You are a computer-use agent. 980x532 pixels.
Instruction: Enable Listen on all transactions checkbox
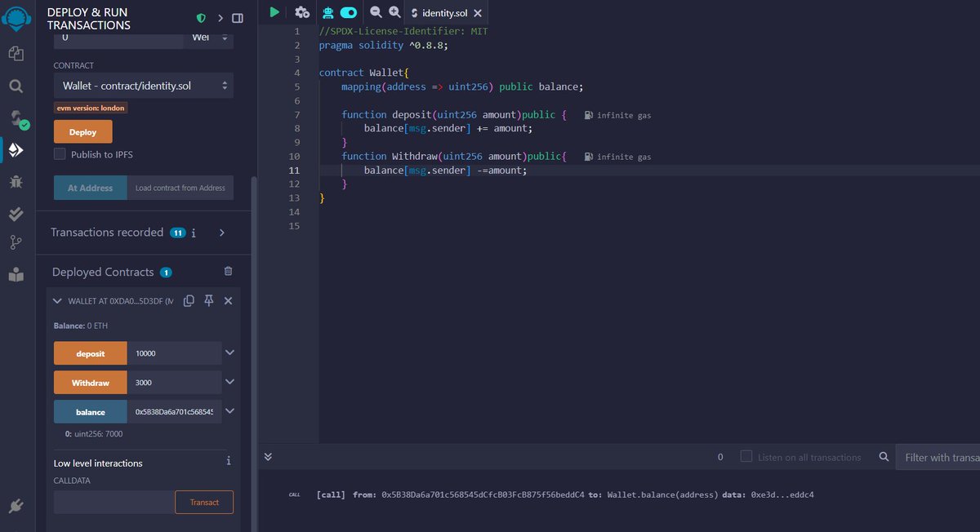[746, 457]
